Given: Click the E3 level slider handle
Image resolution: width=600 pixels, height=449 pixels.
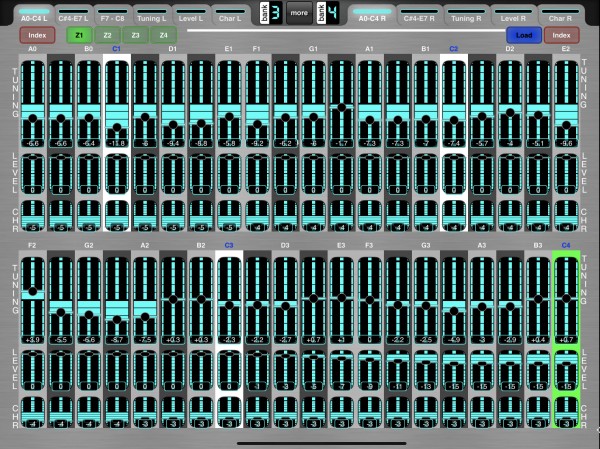Looking at the screenshot, I should click(341, 358).
